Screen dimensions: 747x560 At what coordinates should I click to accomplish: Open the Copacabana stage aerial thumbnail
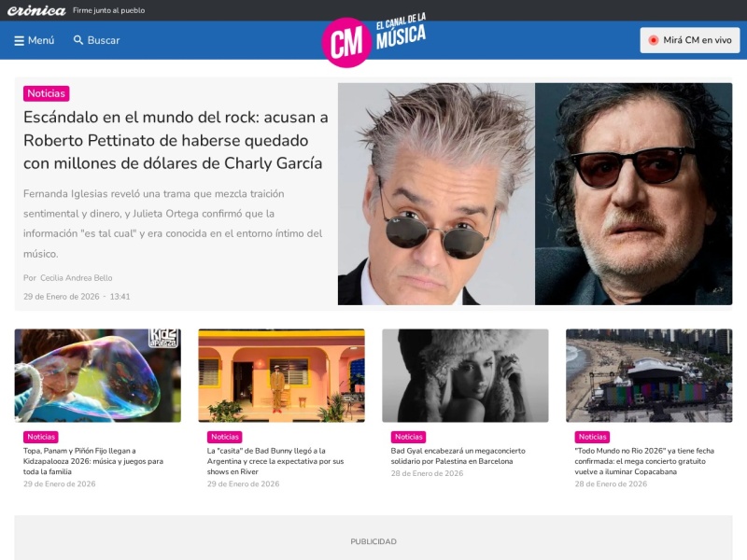click(x=649, y=375)
